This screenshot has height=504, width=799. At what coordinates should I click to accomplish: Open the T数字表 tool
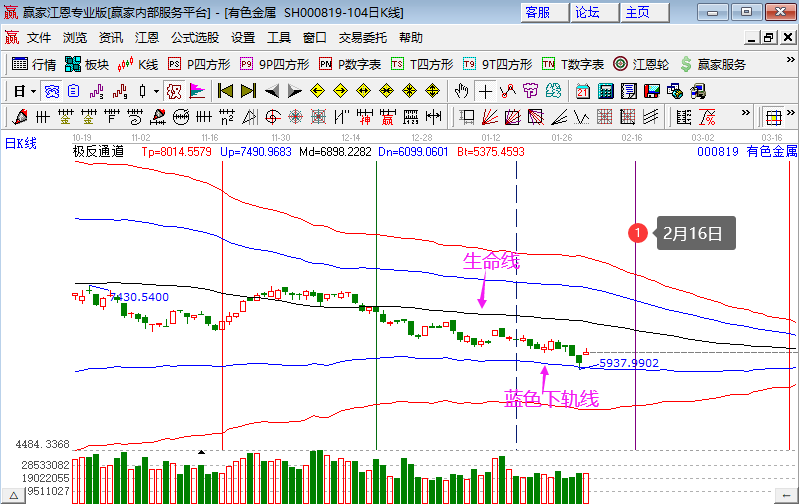click(x=573, y=64)
